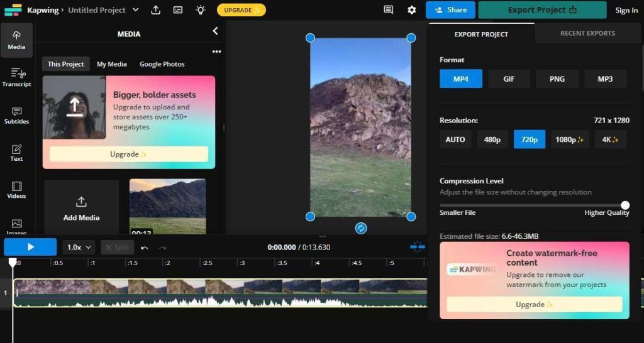Click the 721 x 1280 resolution value
644x343 pixels.
click(611, 120)
